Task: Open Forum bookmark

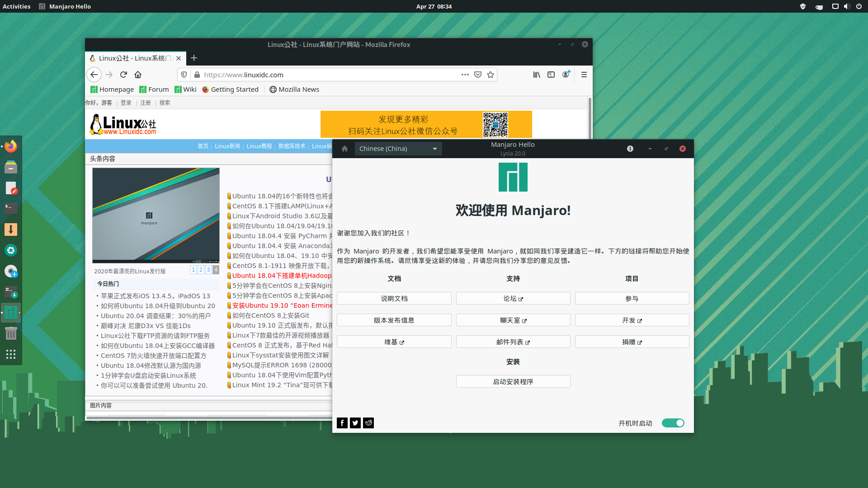Action: [x=154, y=89]
